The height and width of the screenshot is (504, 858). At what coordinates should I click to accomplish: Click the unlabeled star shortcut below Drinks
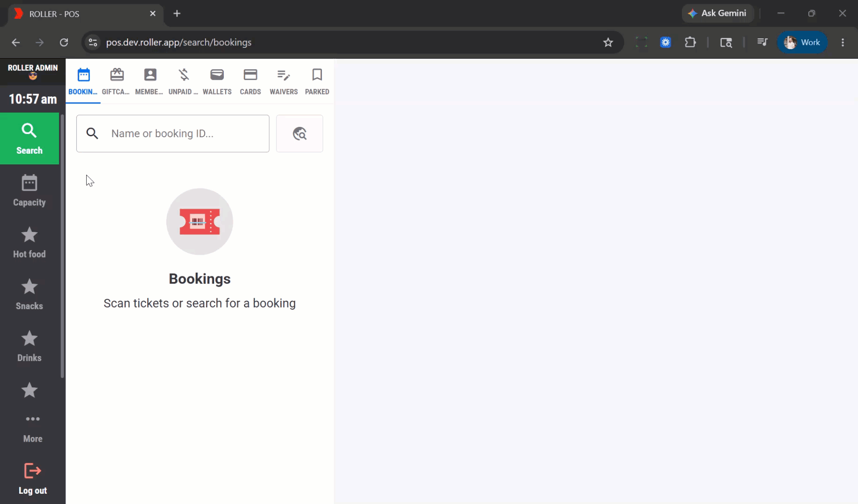(x=30, y=390)
